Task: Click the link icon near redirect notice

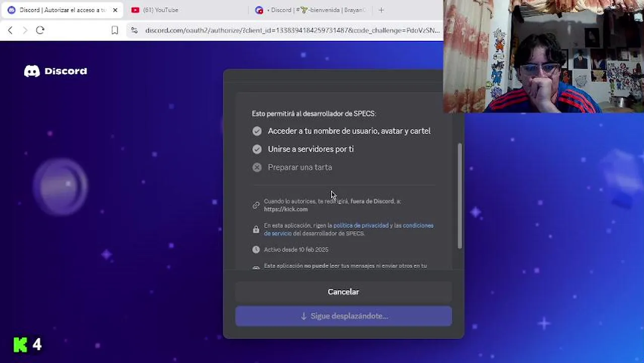Action: [x=256, y=205]
